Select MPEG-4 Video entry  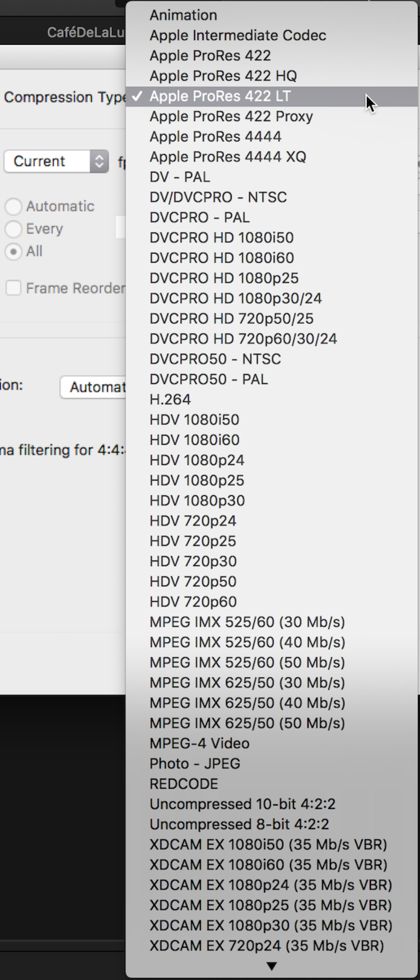point(199,743)
